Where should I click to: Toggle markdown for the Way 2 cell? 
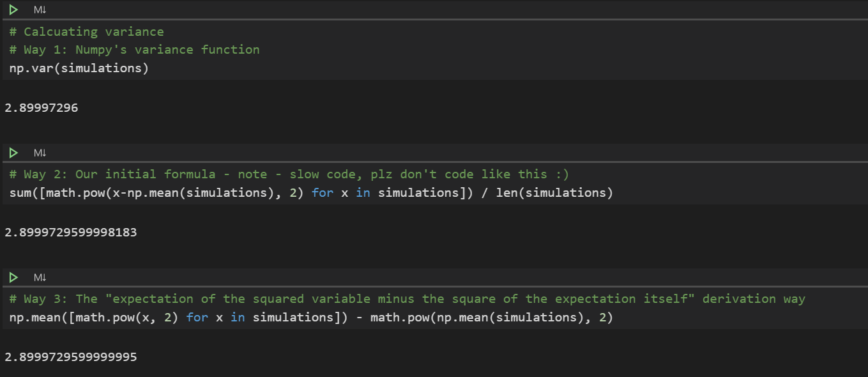tap(40, 153)
